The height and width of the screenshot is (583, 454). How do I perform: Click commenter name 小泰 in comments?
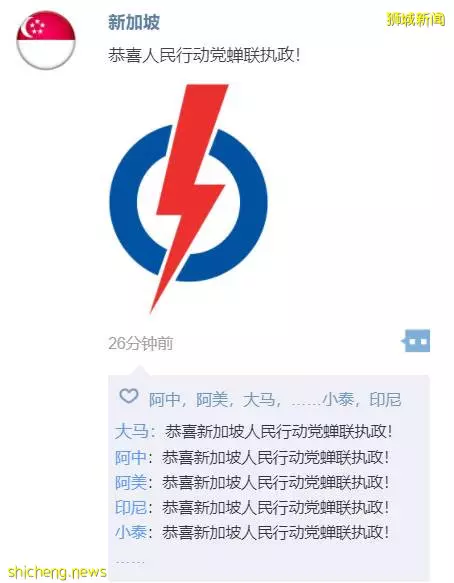point(131,532)
